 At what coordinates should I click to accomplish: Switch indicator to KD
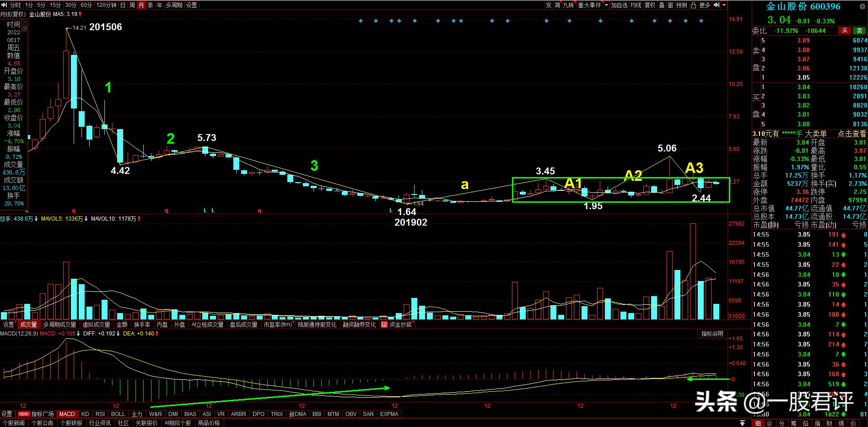[x=85, y=414]
